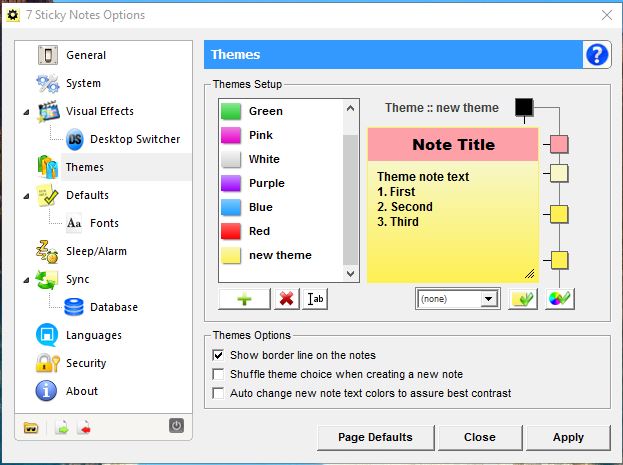Open Security label in sidebar
Screen dimensions: 623x465
coord(86,363)
